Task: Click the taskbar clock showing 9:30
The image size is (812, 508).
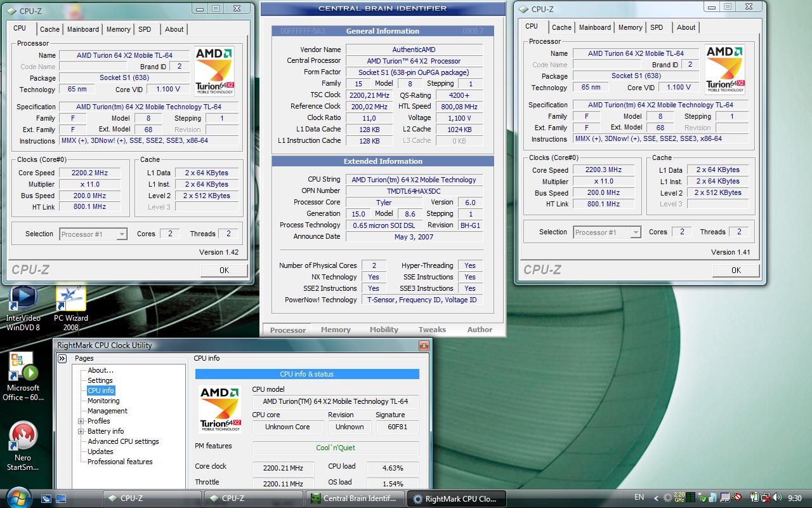Action: pos(795,498)
